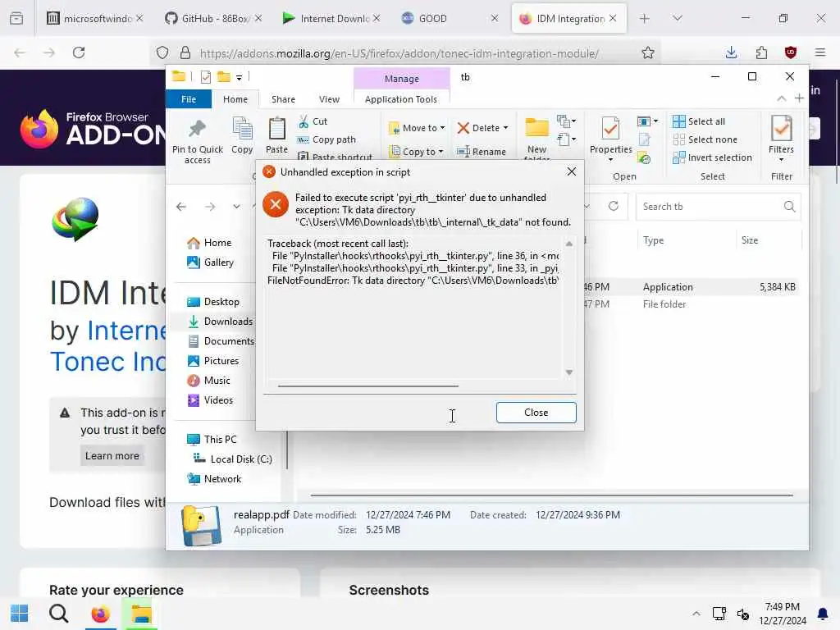Viewport: 840px width, 630px height.
Task: Collapse the Explorer ribbon chevron
Action: point(782,98)
